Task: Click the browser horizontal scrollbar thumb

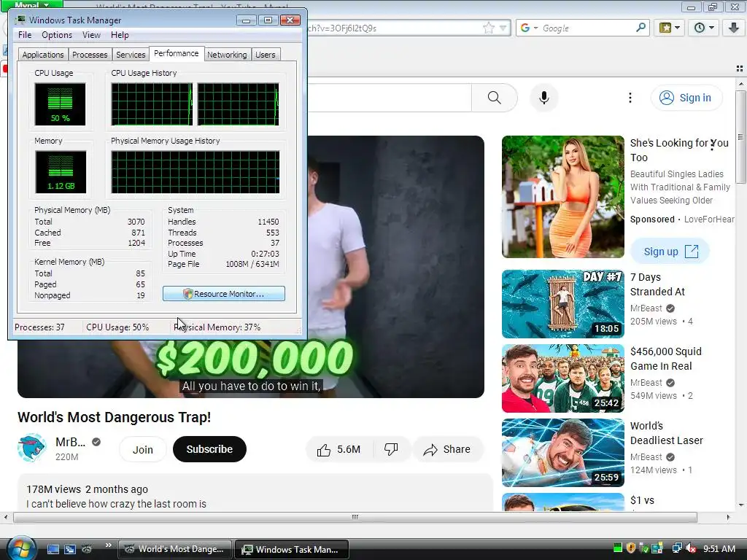Action: pyautogui.click(x=355, y=517)
